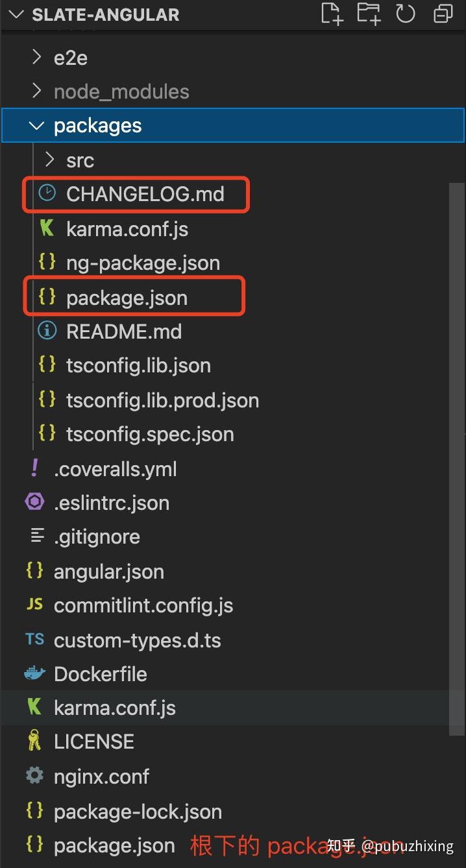Select the commitlint.config.js file
The image size is (466, 868).
(143, 605)
